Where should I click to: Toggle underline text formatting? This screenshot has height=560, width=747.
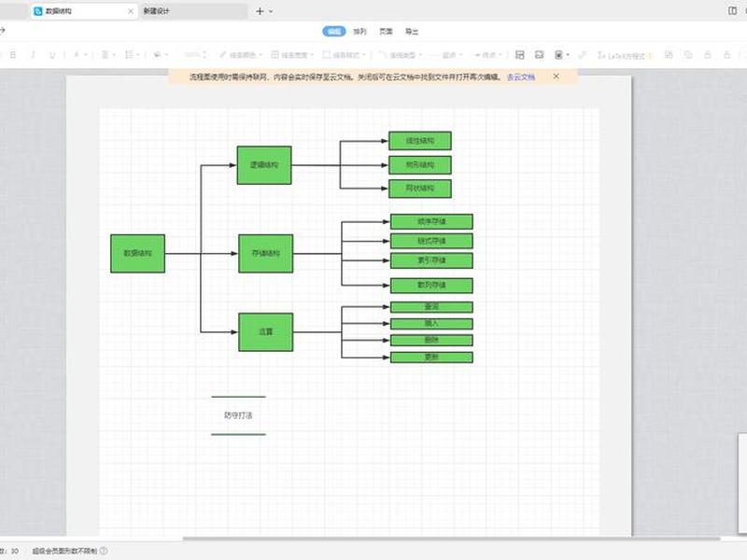(x=52, y=55)
